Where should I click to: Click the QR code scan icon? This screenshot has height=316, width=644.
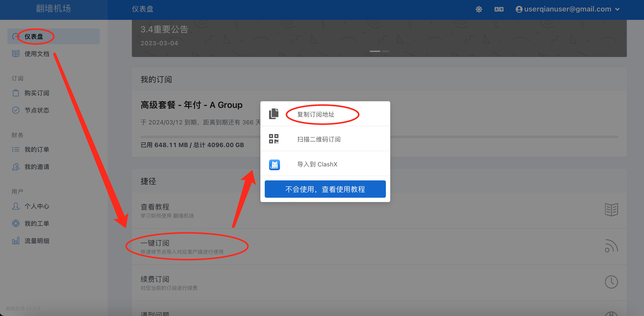[274, 139]
